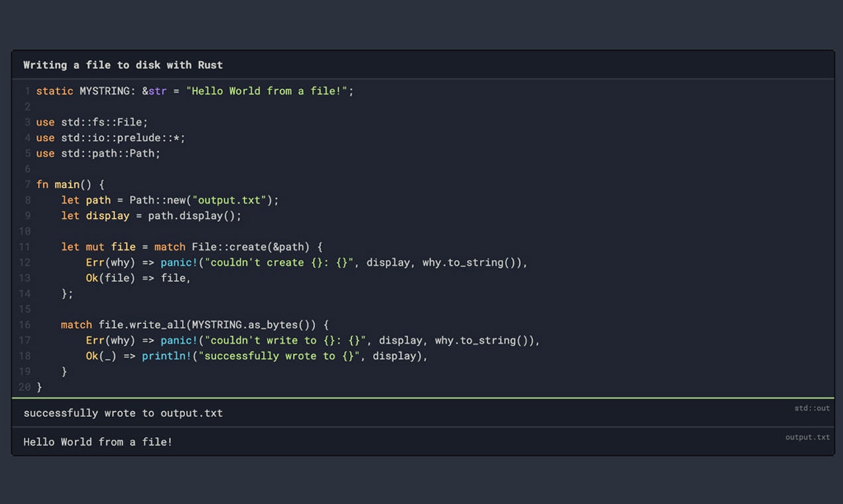Click 'use std::fs::File;' on line 3
Screen dimensions: 843x504
click(x=92, y=122)
